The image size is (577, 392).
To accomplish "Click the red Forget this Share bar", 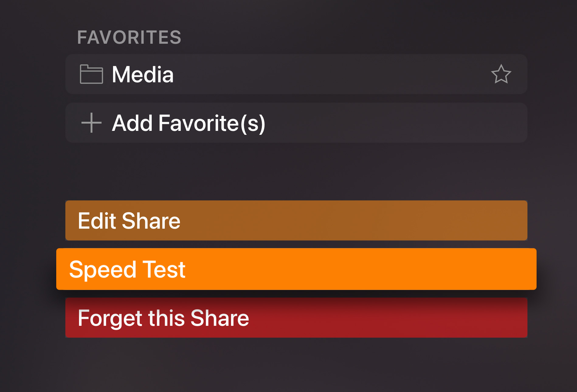I will tap(296, 318).
